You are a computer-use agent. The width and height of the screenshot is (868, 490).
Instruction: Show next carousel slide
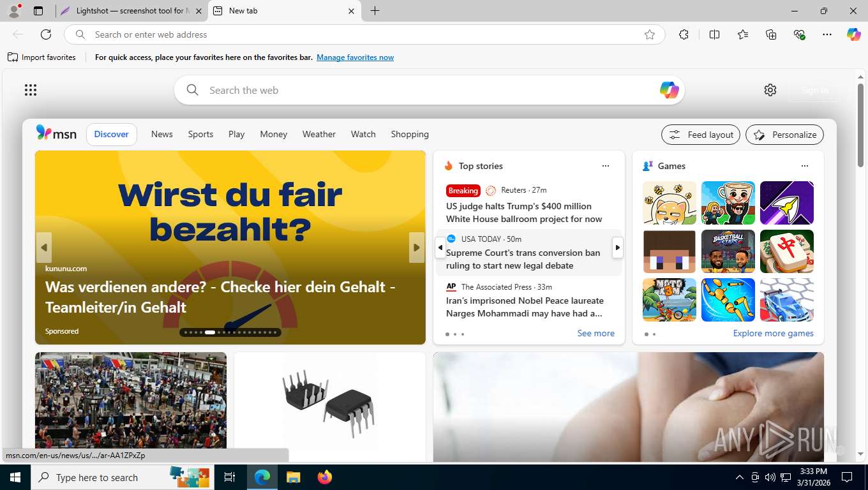tap(417, 248)
